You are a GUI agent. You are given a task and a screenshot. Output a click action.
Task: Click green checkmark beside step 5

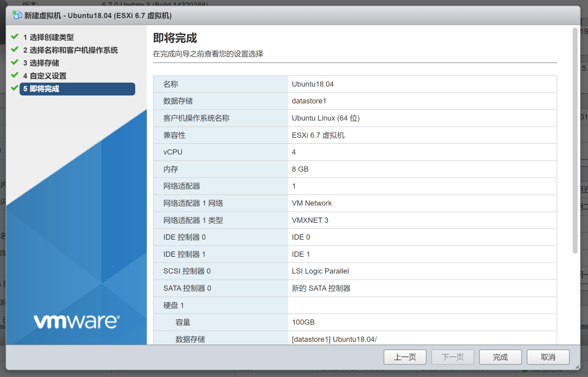click(15, 88)
